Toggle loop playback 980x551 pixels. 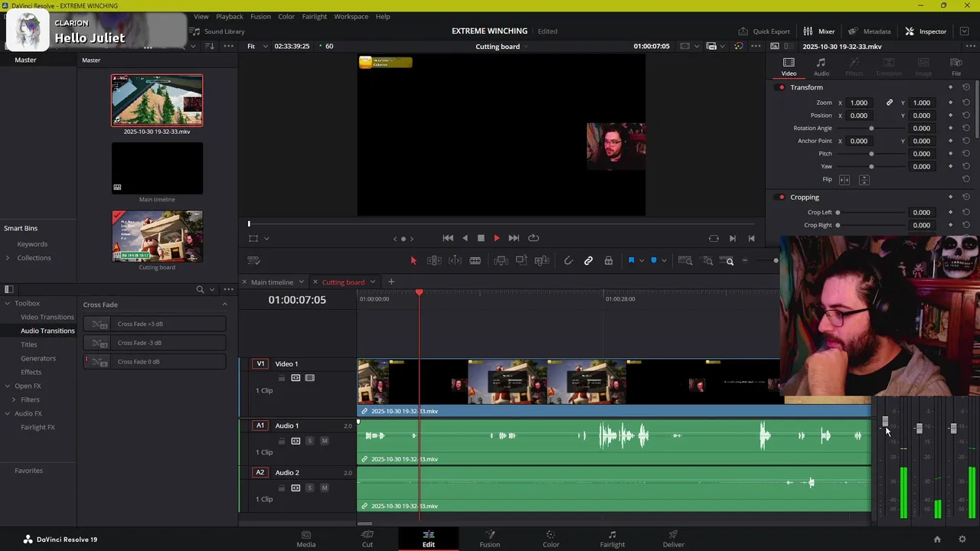534,238
